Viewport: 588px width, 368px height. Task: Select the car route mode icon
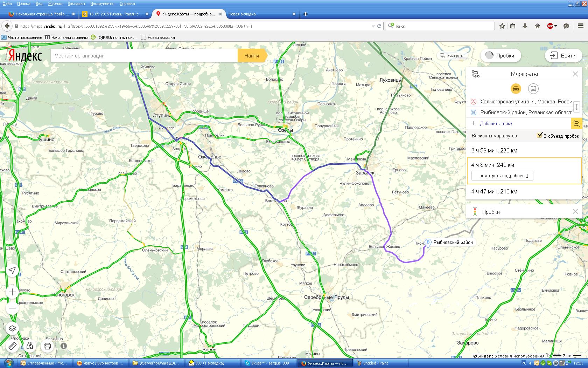pos(516,89)
